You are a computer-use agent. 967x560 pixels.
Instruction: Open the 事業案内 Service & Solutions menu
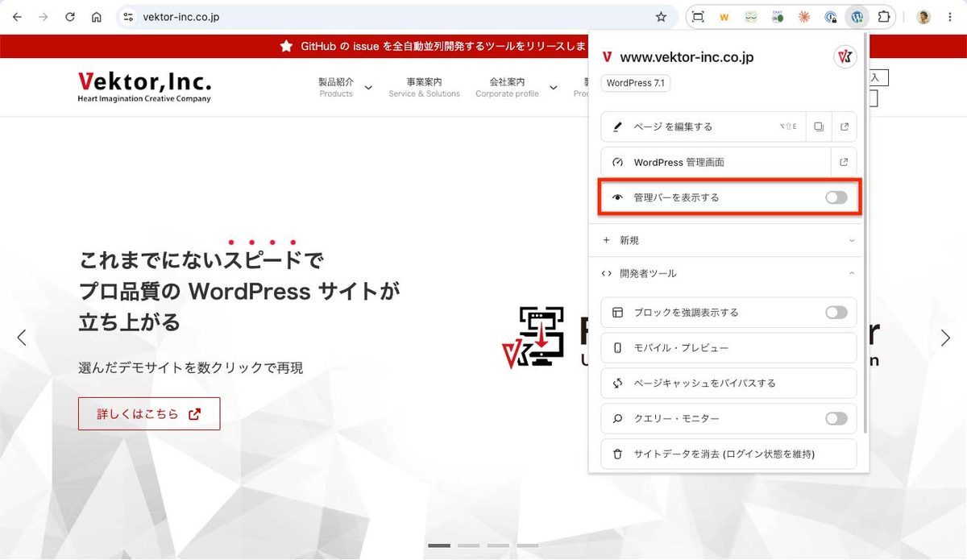(424, 87)
